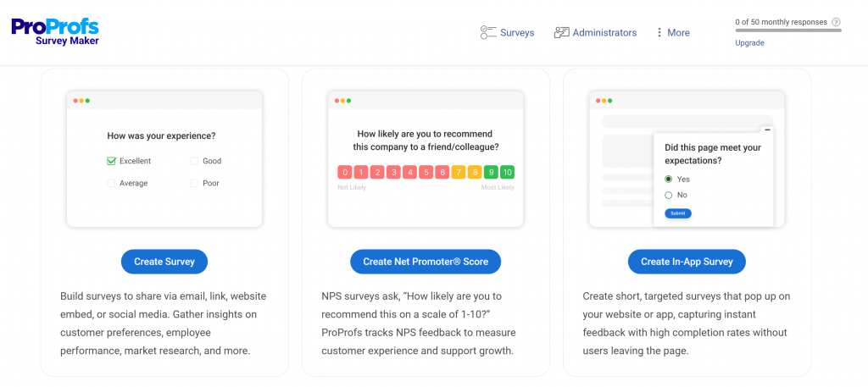Click the monthly responses progress bar
This screenshot has width=868, height=387.
click(x=788, y=30)
